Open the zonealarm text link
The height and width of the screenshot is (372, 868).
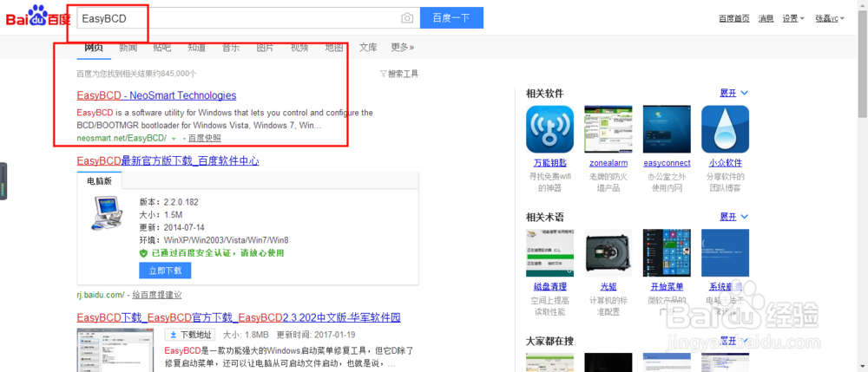(608, 164)
